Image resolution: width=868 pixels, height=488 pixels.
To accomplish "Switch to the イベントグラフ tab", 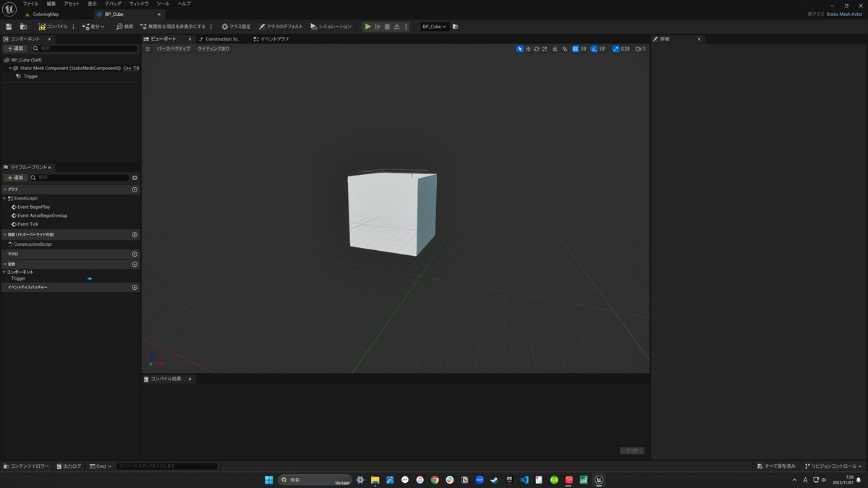I will click(271, 39).
